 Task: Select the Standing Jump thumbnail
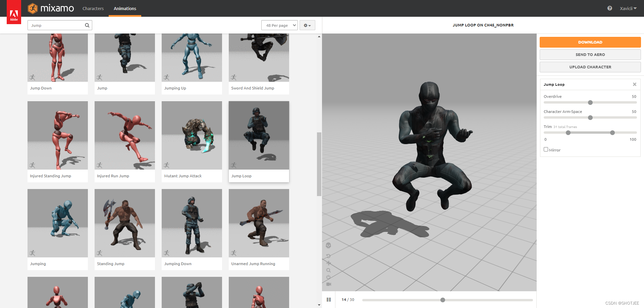125,223
